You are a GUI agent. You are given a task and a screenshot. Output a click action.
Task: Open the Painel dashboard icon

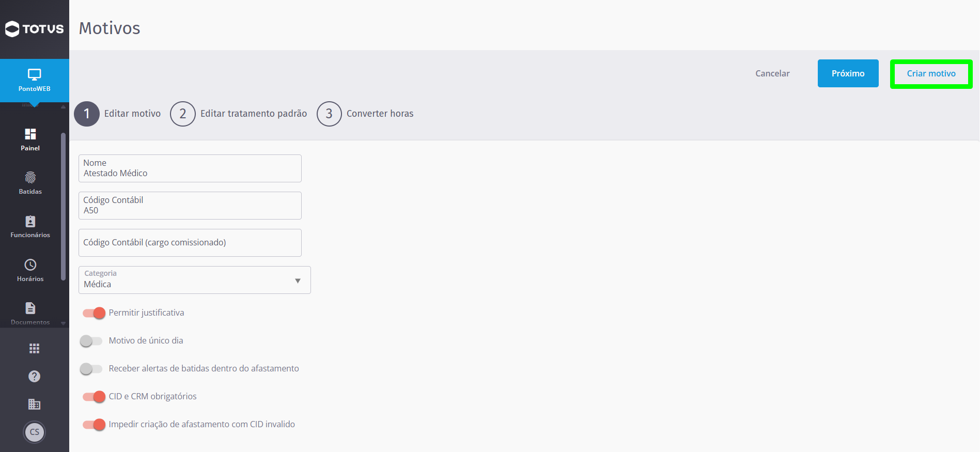(x=30, y=134)
